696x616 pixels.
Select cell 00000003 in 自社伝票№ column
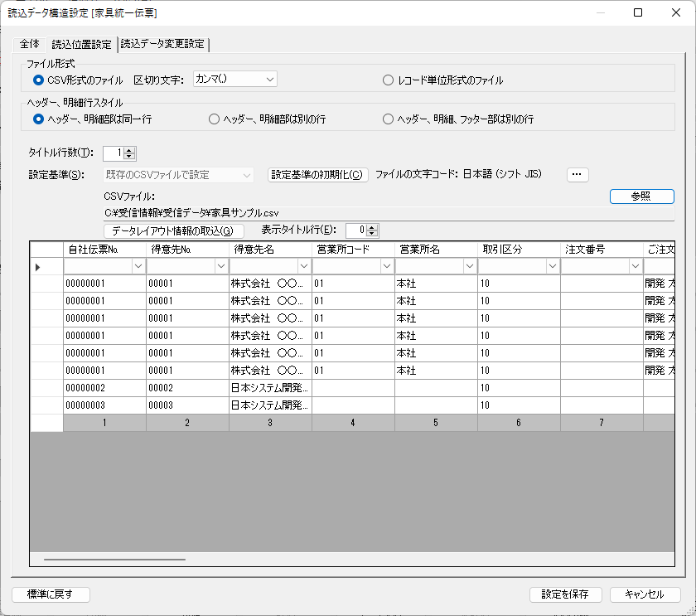tap(104, 405)
